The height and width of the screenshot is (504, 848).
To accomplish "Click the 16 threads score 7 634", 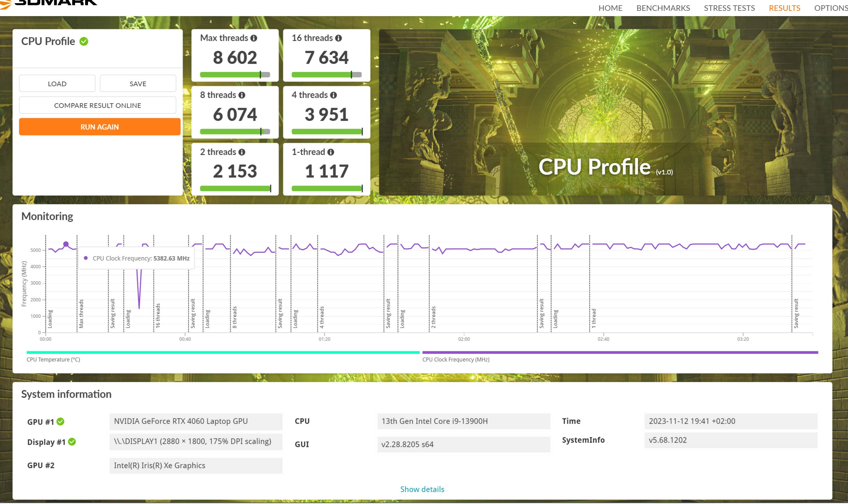I will [x=326, y=57].
